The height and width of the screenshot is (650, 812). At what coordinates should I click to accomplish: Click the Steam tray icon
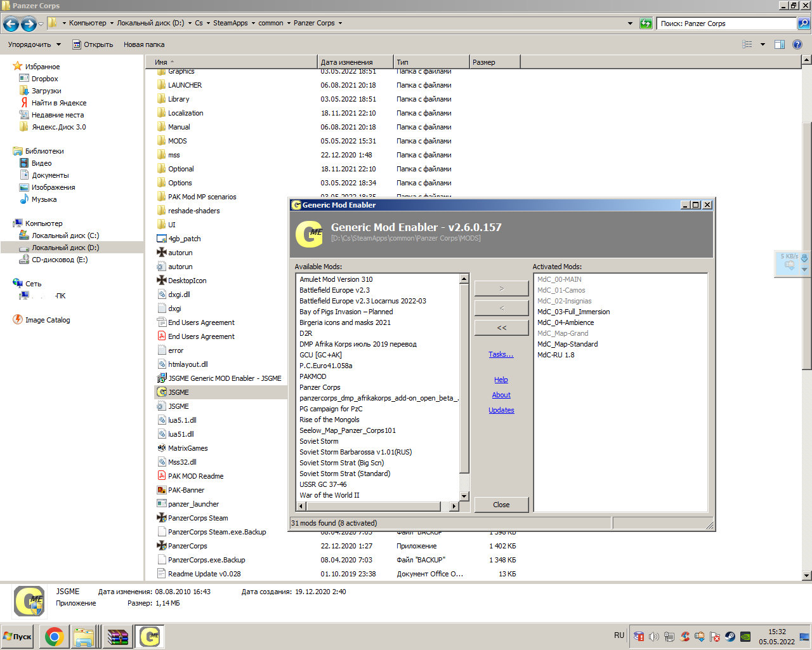click(x=730, y=636)
